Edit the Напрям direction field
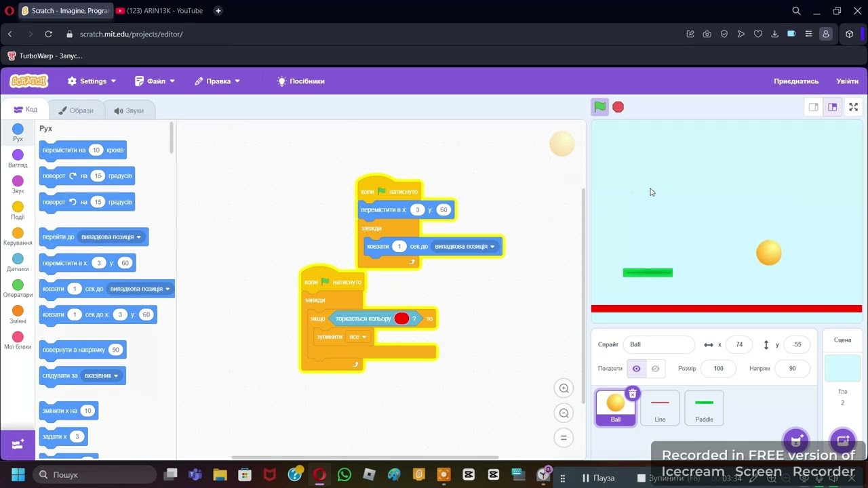This screenshot has height=488, width=868. click(x=792, y=369)
